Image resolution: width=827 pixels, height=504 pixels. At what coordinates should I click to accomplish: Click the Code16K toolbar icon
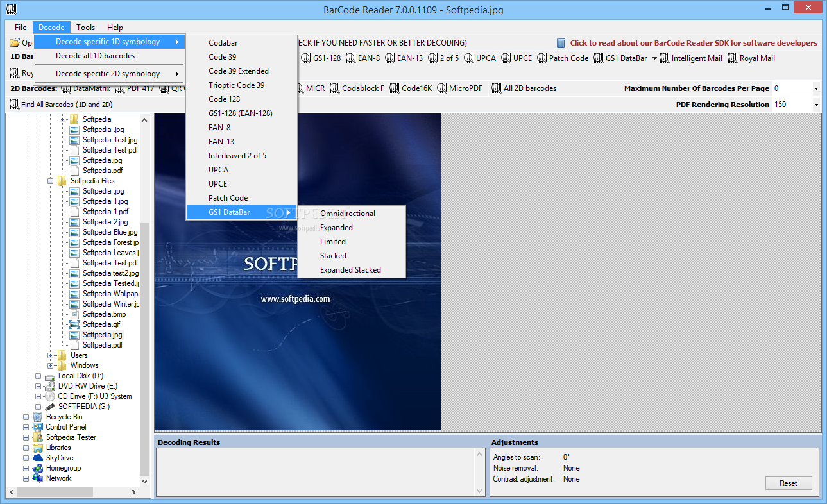(394, 88)
